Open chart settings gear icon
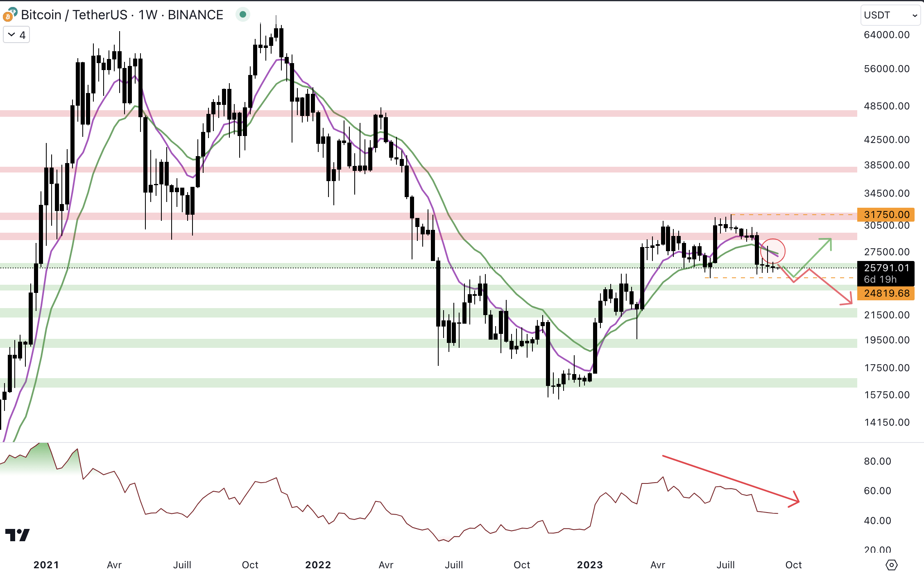Image resolution: width=924 pixels, height=574 pixels. [x=891, y=565]
